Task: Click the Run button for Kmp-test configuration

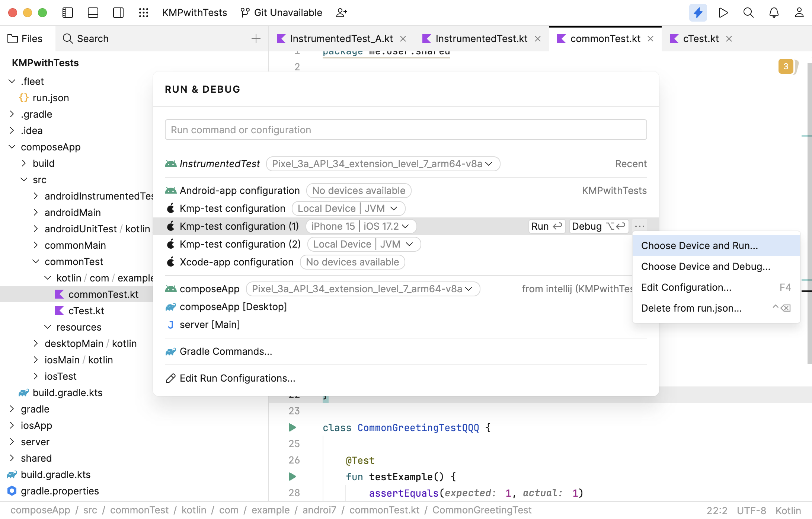Action: click(x=546, y=226)
